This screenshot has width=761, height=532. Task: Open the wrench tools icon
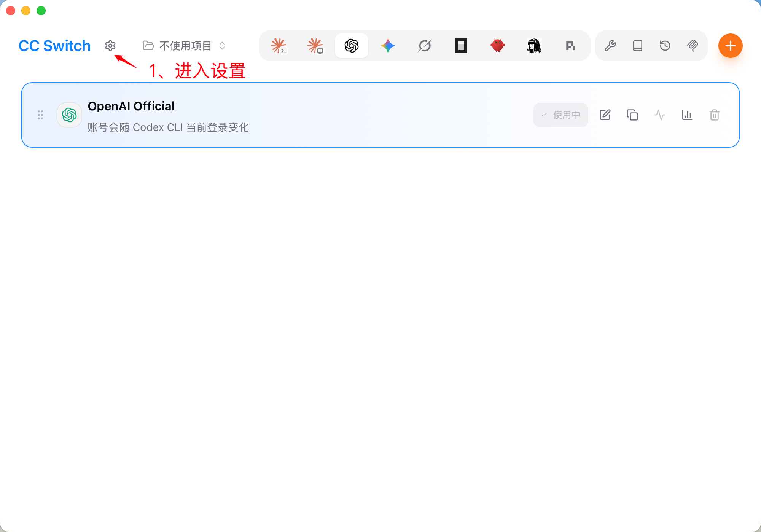tap(610, 46)
